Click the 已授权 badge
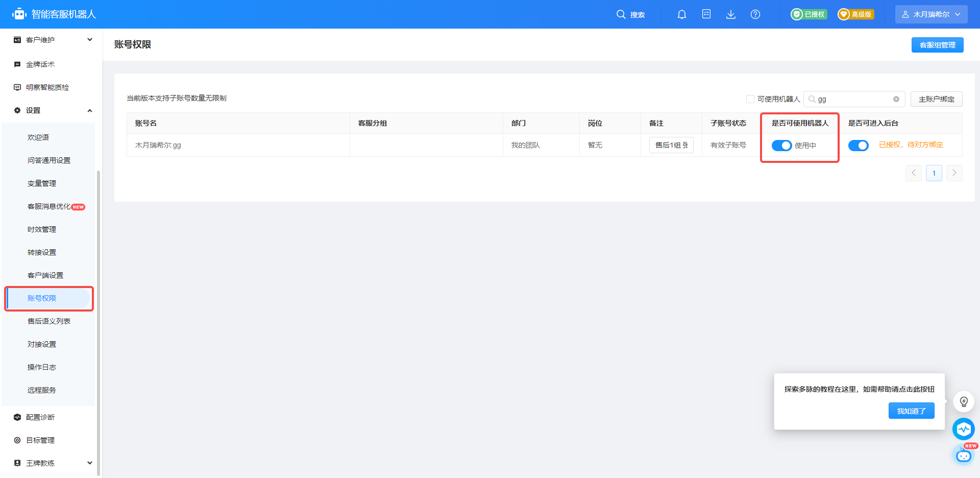Image resolution: width=980 pixels, height=478 pixels. pyautogui.click(x=809, y=14)
